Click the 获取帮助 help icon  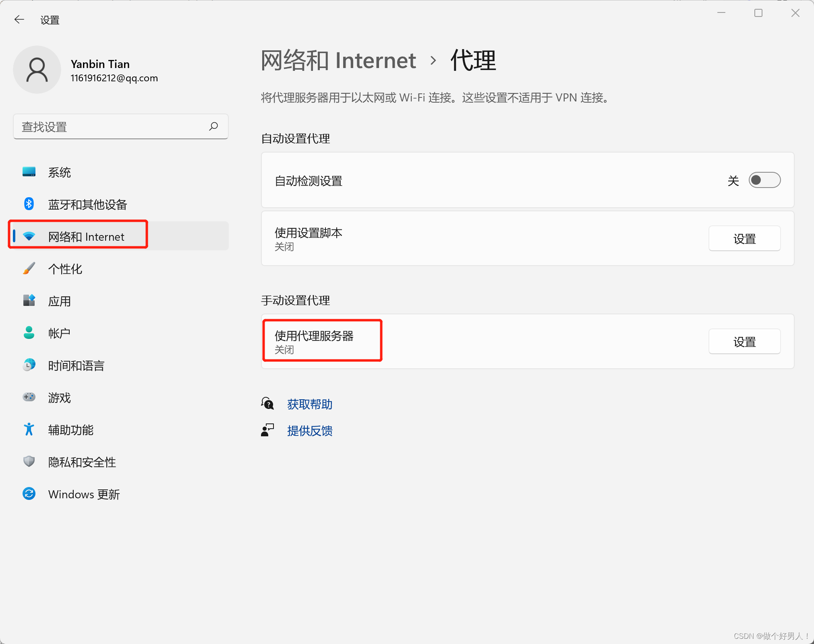click(x=267, y=403)
